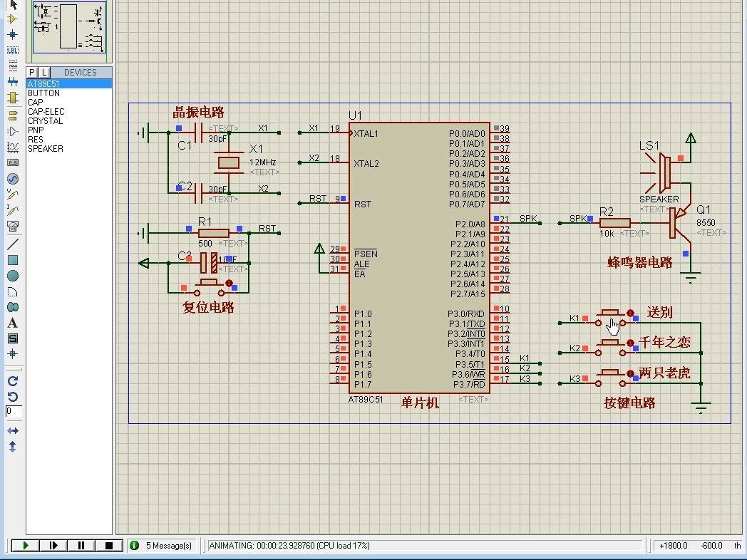Pause the running simulation
The image size is (747, 560).
pyautogui.click(x=81, y=546)
